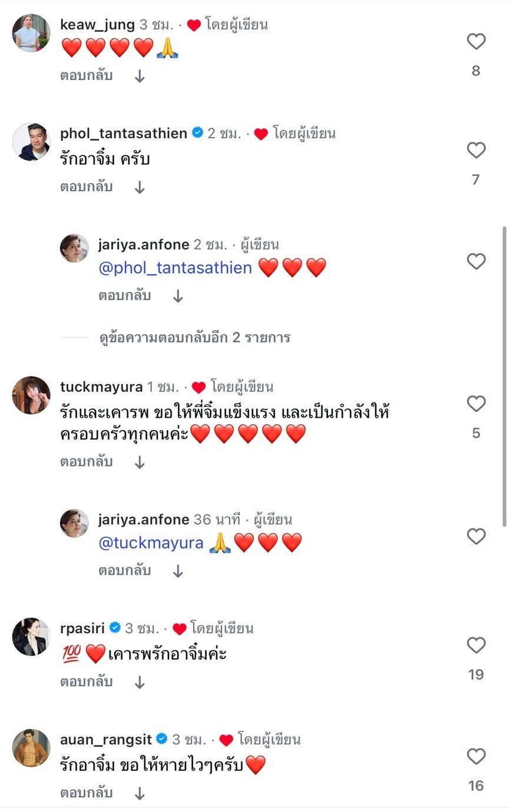
Task: Like jariya.anfone's reply to tuckmayura
Action: pyautogui.click(x=476, y=537)
